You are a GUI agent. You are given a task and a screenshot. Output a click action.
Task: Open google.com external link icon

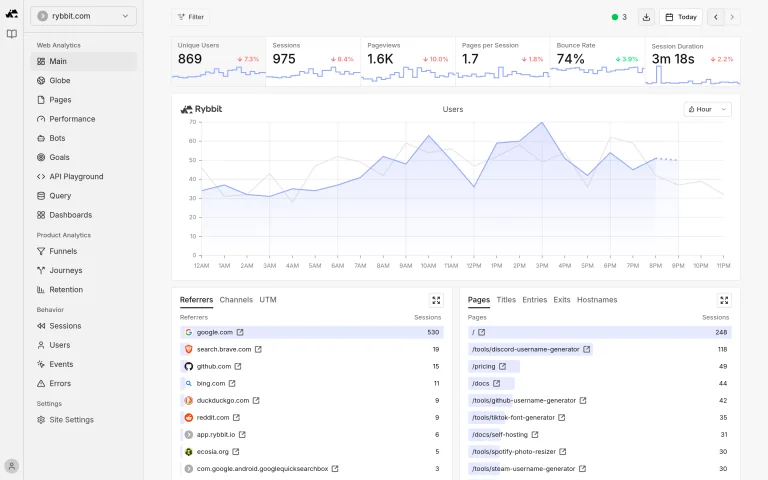tap(240, 332)
